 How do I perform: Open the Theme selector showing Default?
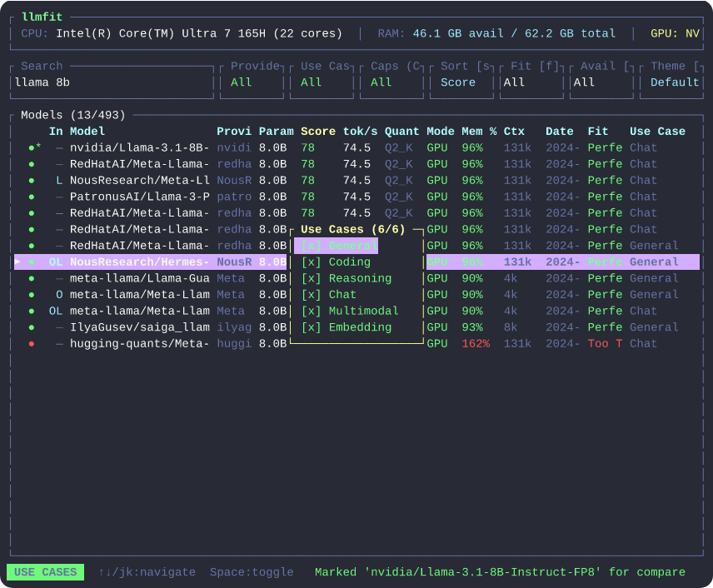click(x=674, y=82)
